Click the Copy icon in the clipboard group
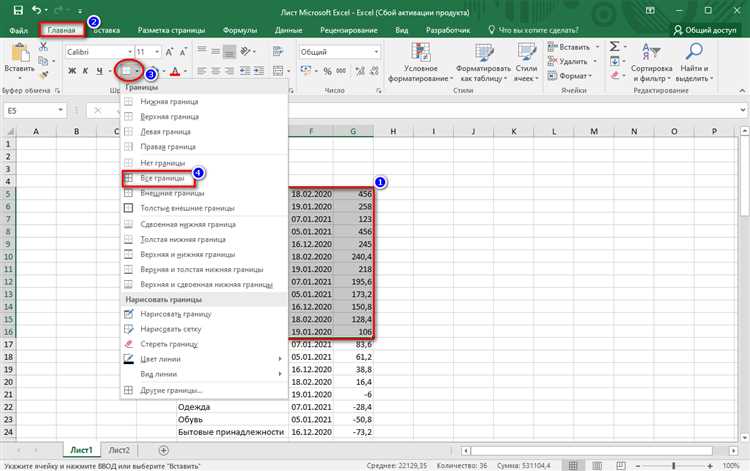 point(43,61)
